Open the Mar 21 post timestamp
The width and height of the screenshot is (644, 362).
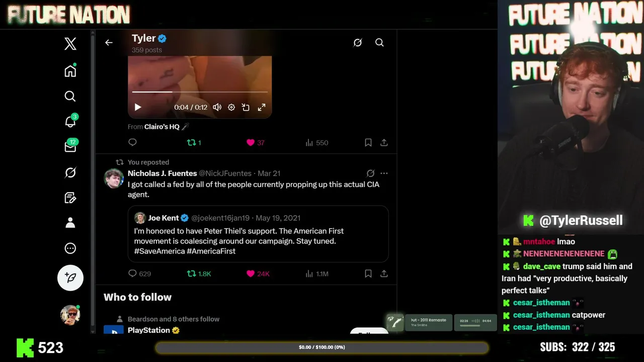[x=269, y=173]
